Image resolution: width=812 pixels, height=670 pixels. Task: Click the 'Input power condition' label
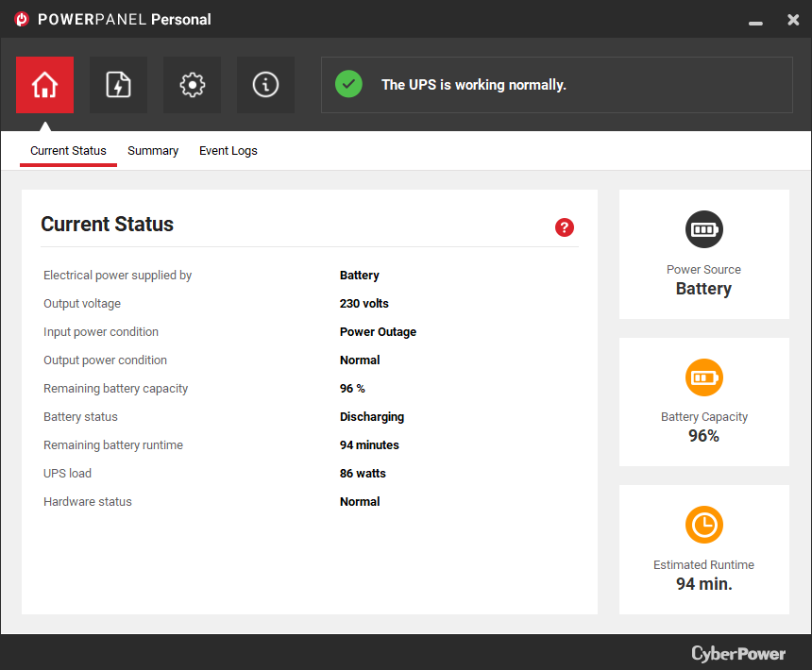(x=101, y=331)
